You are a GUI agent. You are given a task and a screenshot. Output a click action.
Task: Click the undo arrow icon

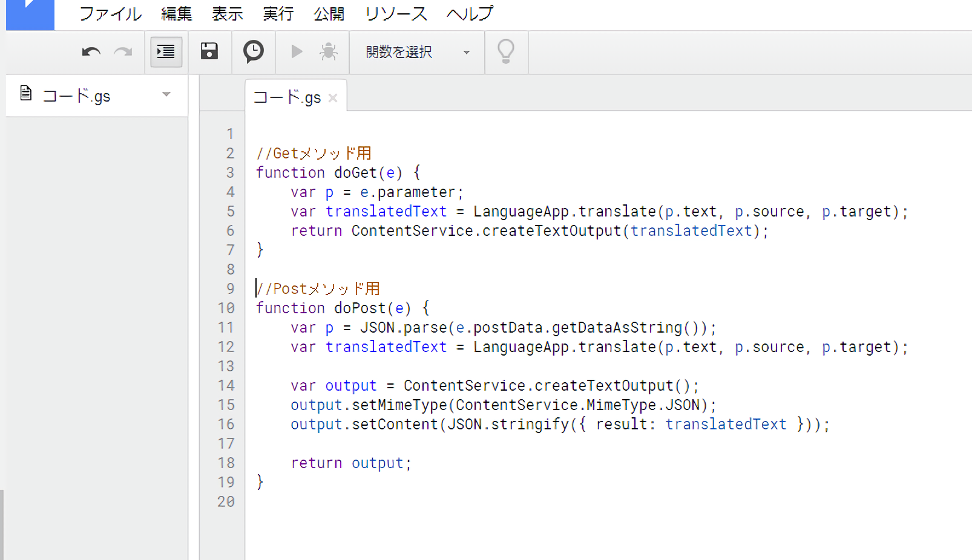click(x=91, y=52)
